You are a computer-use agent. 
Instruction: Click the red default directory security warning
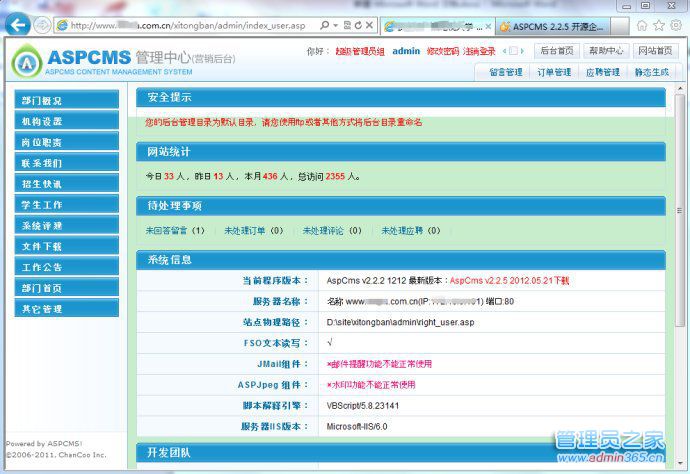[284, 122]
